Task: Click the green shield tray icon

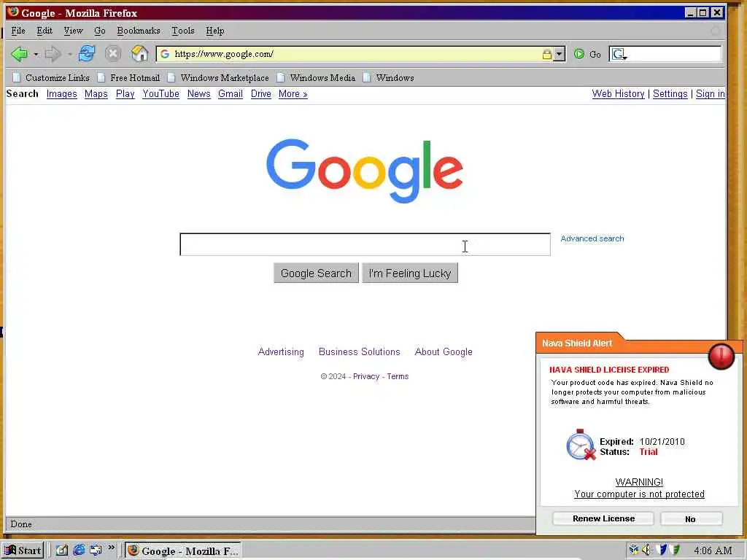Action: point(675,550)
